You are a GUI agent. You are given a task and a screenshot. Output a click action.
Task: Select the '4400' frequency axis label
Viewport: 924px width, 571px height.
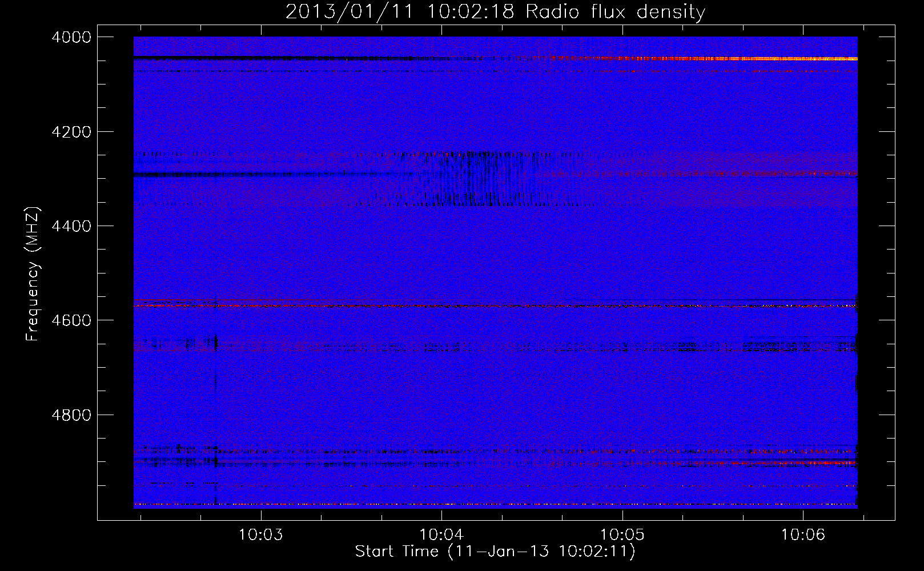pyautogui.click(x=71, y=226)
